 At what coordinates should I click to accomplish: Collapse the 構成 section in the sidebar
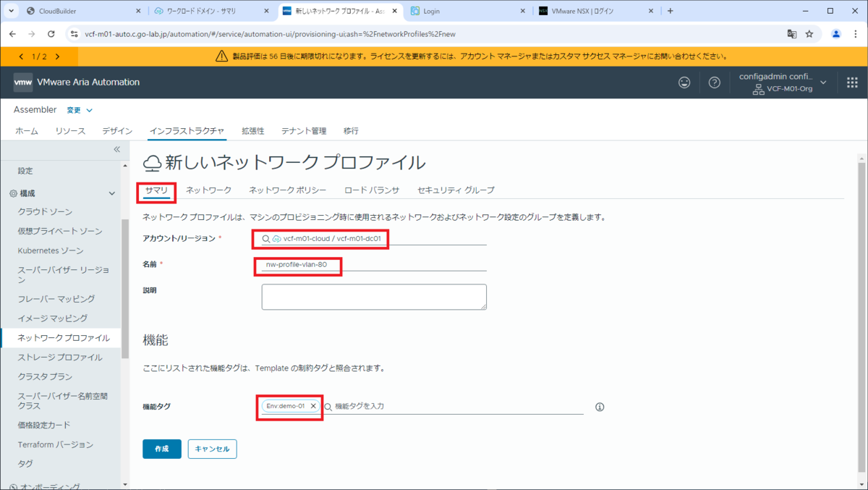(111, 193)
